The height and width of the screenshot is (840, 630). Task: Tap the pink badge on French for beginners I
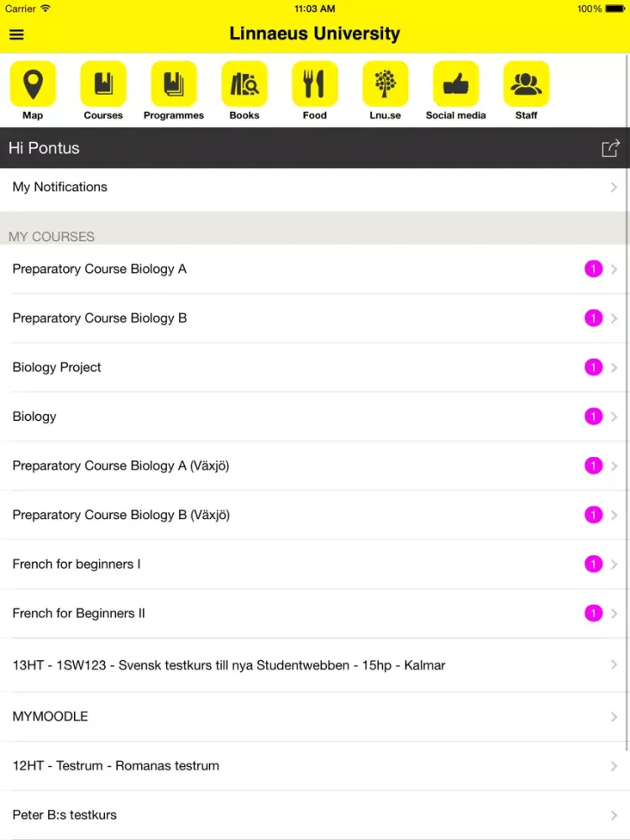pos(593,564)
